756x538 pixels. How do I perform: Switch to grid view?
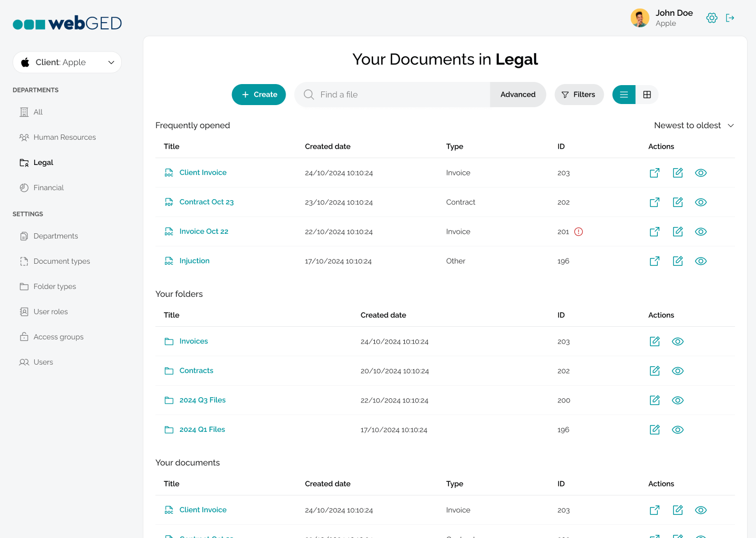coord(647,95)
